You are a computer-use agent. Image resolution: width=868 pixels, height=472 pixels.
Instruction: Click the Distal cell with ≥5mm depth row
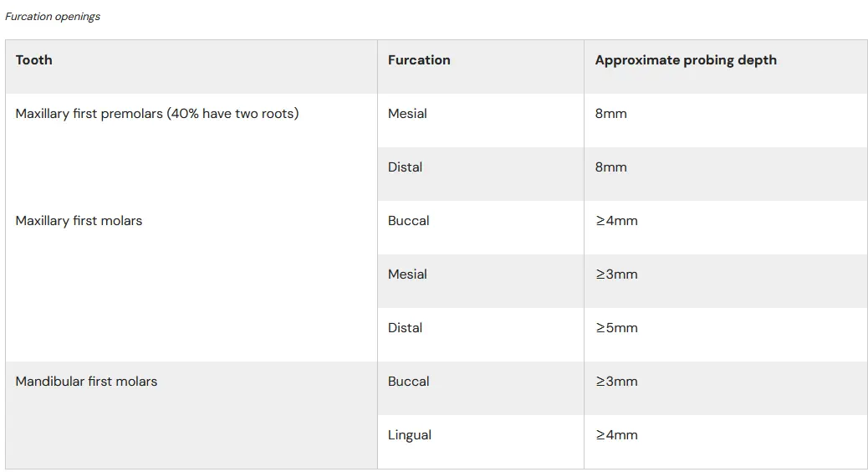click(481, 335)
